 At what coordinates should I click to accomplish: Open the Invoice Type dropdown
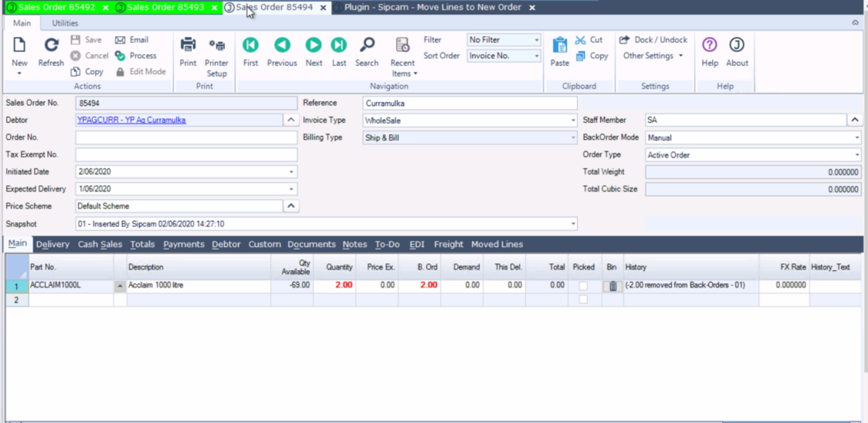point(573,121)
